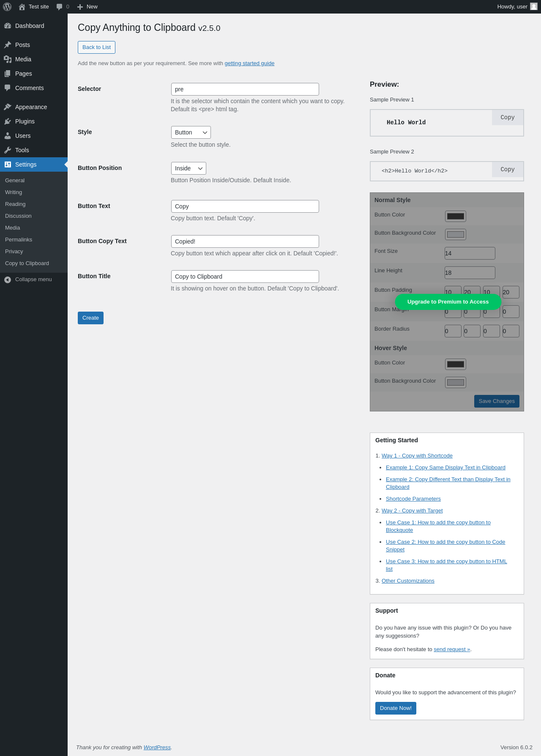Focus the Button Copy Text input field
The height and width of the screenshot is (756, 541).
(x=245, y=241)
